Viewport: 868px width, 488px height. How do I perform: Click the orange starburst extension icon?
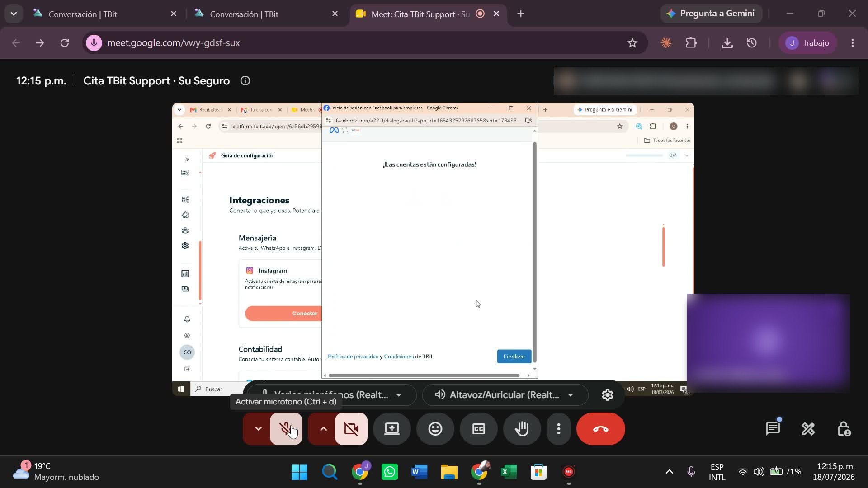pos(666,43)
